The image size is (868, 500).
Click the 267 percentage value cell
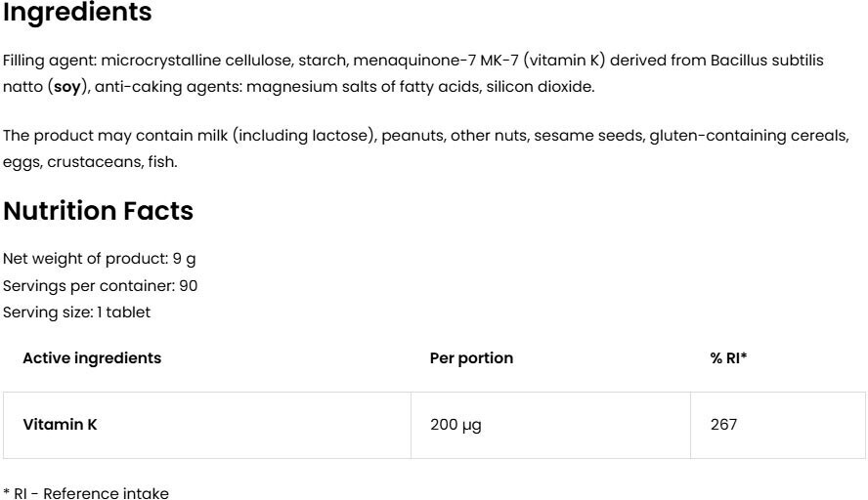723,425
